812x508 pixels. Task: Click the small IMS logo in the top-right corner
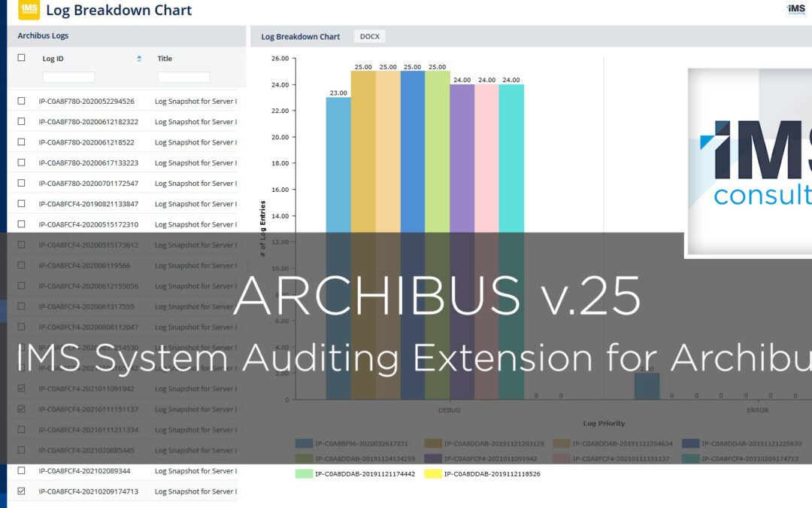pos(796,9)
